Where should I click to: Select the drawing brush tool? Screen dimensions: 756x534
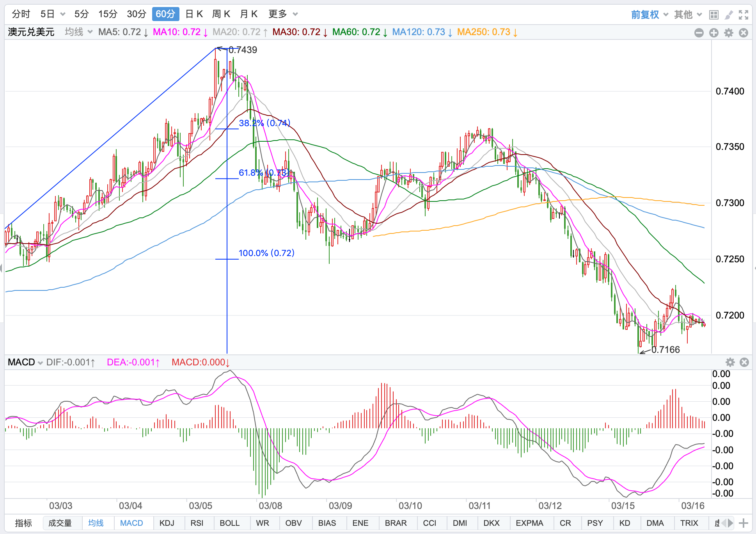point(728,15)
